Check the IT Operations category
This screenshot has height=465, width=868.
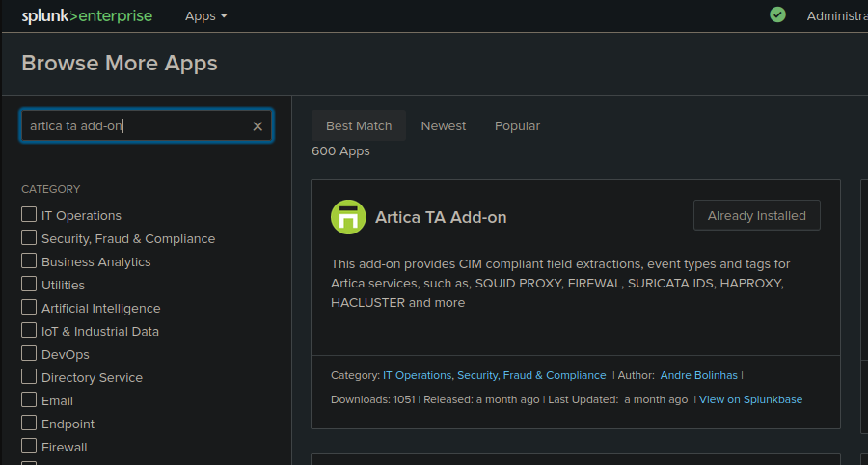pyautogui.click(x=29, y=214)
